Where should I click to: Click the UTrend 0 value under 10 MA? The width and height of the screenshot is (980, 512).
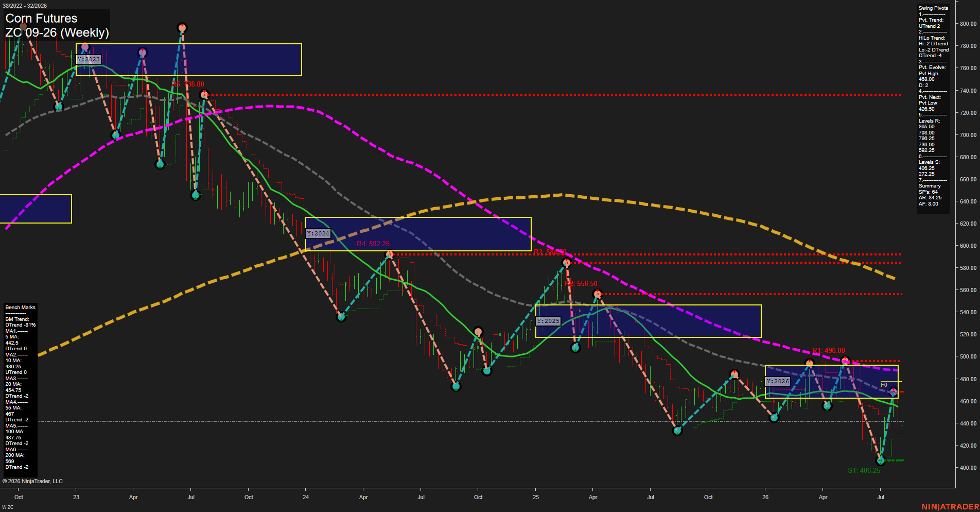[16, 372]
